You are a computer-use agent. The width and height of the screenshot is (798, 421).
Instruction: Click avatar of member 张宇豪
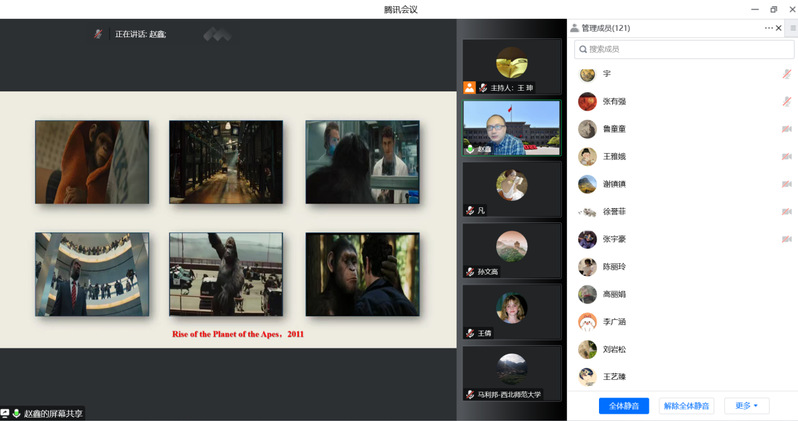pos(588,239)
